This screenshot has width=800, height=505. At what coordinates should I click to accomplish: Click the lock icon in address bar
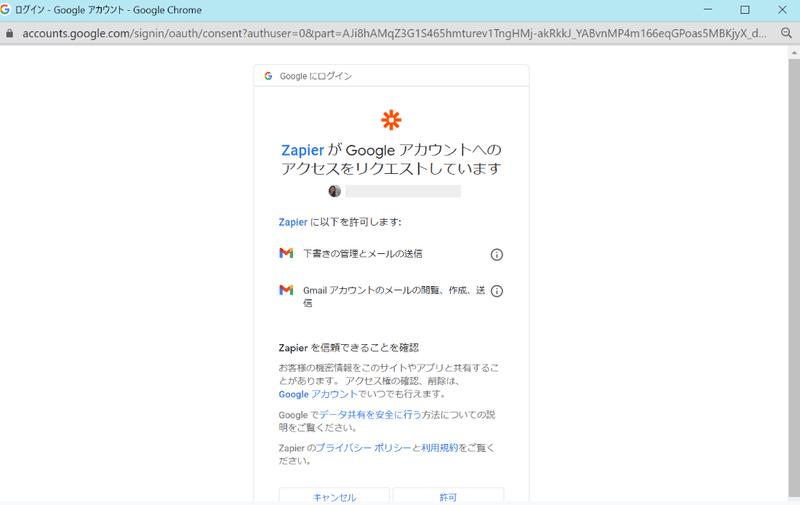coord(9,34)
